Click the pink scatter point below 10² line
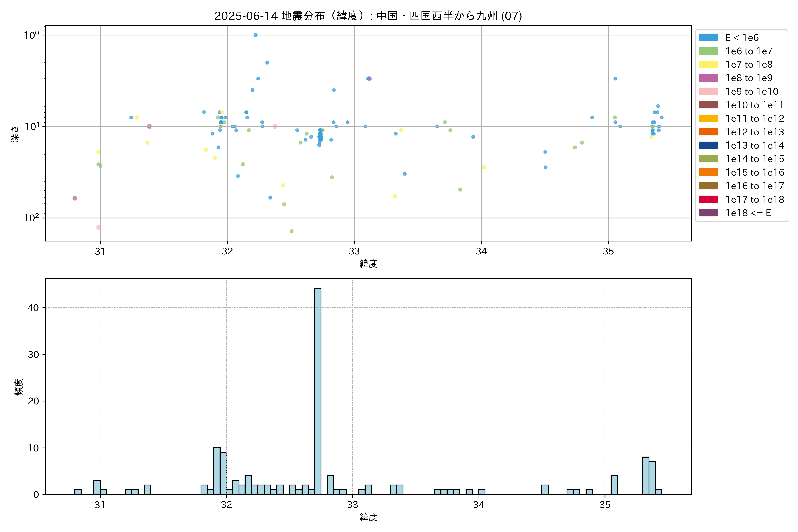This screenshot has width=798, height=532. click(x=98, y=227)
